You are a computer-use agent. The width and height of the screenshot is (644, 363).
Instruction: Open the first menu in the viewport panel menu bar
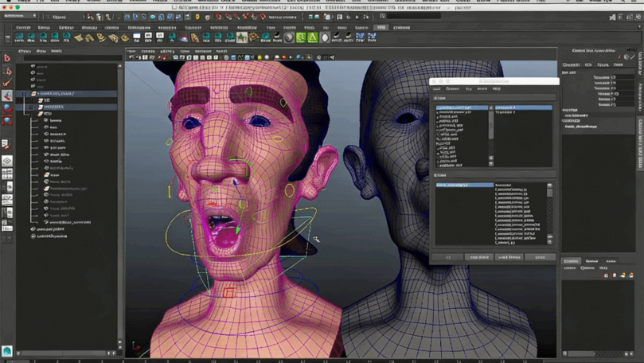click(x=132, y=52)
